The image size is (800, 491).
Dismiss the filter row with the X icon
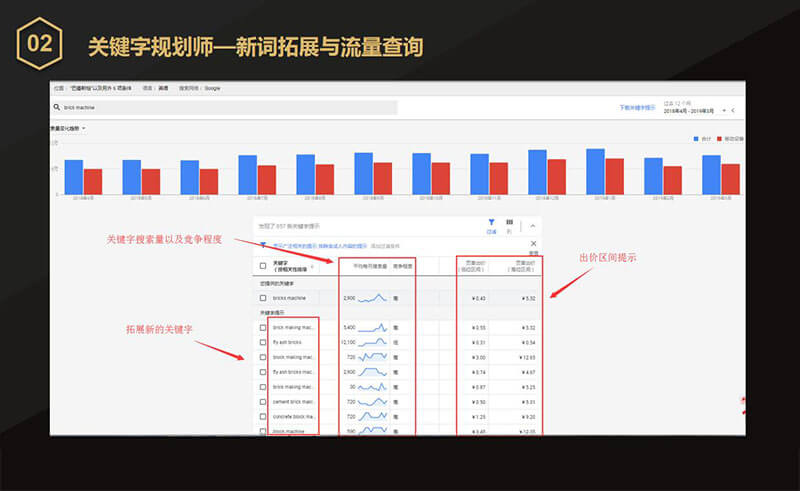[x=534, y=244]
